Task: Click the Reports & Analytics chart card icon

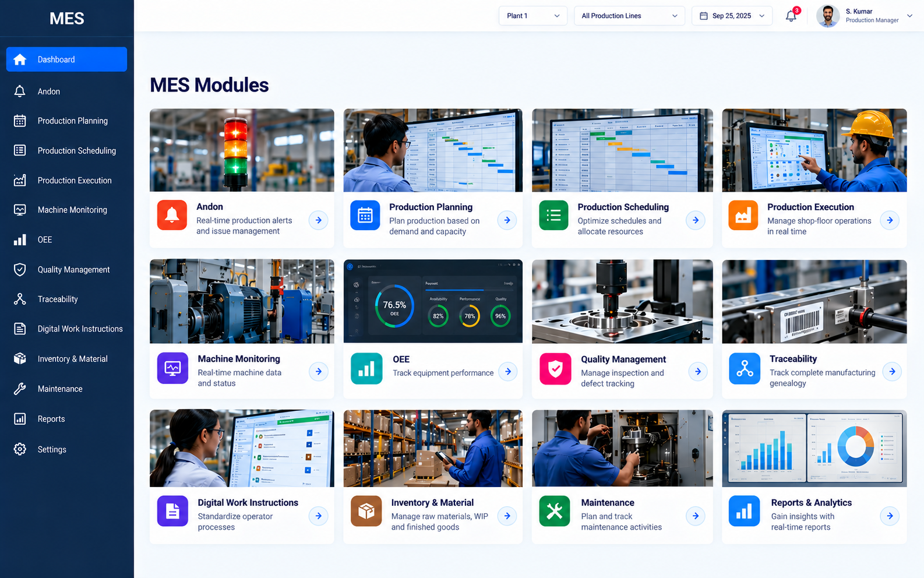Action: click(745, 511)
